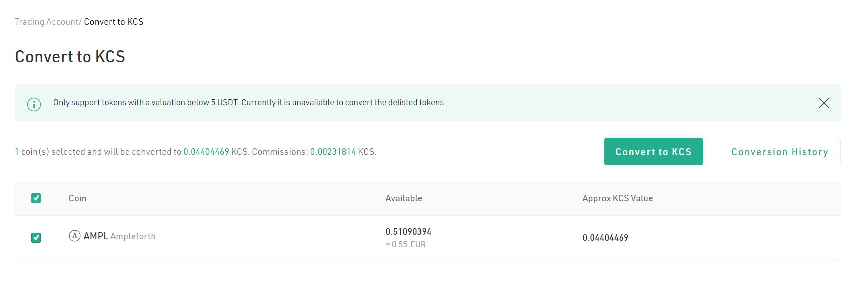Click converted total 0.04404469 in summary
868x281 pixels.
tap(206, 152)
